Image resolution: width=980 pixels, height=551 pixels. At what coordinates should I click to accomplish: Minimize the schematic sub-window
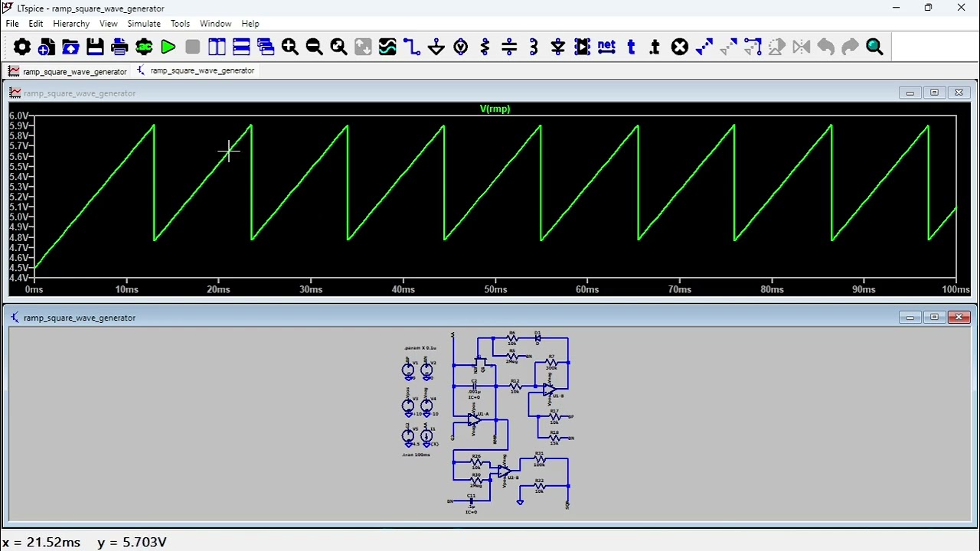click(x=910, y=317)
